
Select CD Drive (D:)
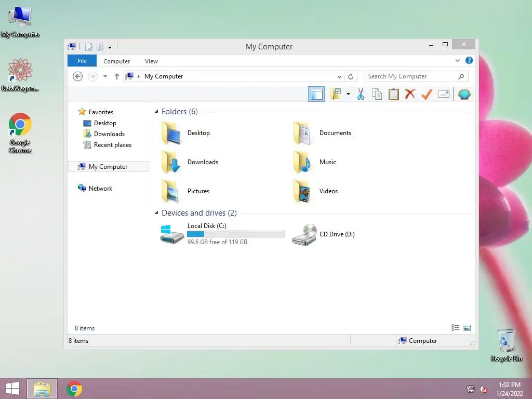coord(323,234)
